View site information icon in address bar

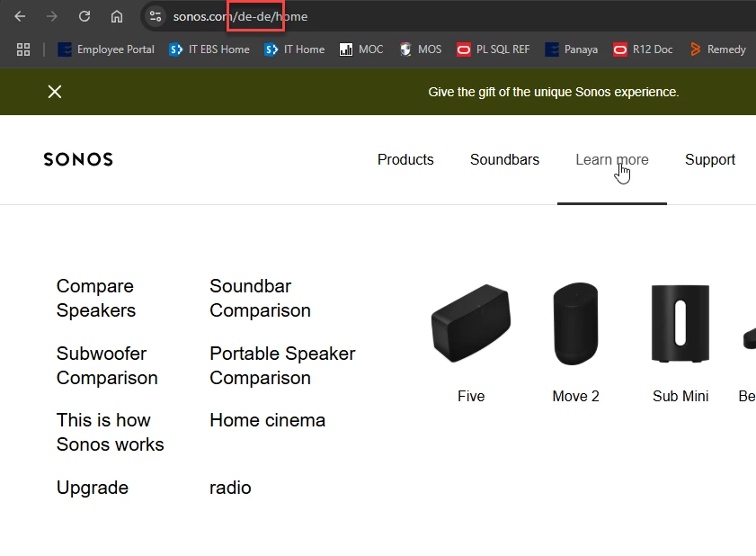pos(156,16)
